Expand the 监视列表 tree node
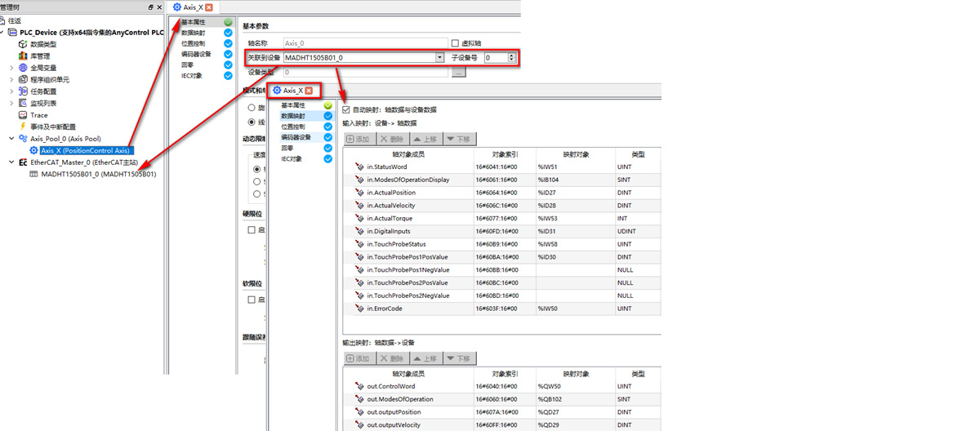The height and width of the screenshot is (431, 980). point(11,104)
